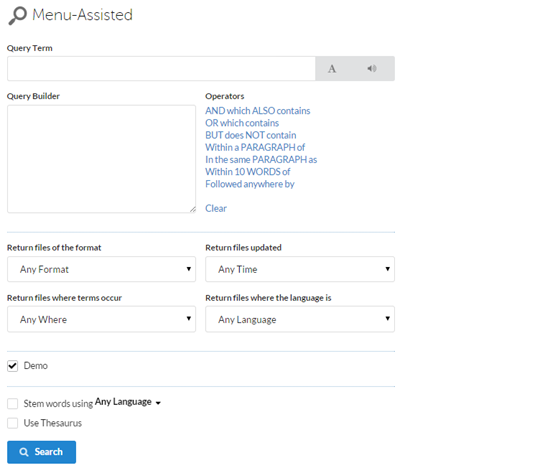This screenshot has height=468, width=550.
Task: Click inside the Query Term field
Action: click(x=161, y=69)
